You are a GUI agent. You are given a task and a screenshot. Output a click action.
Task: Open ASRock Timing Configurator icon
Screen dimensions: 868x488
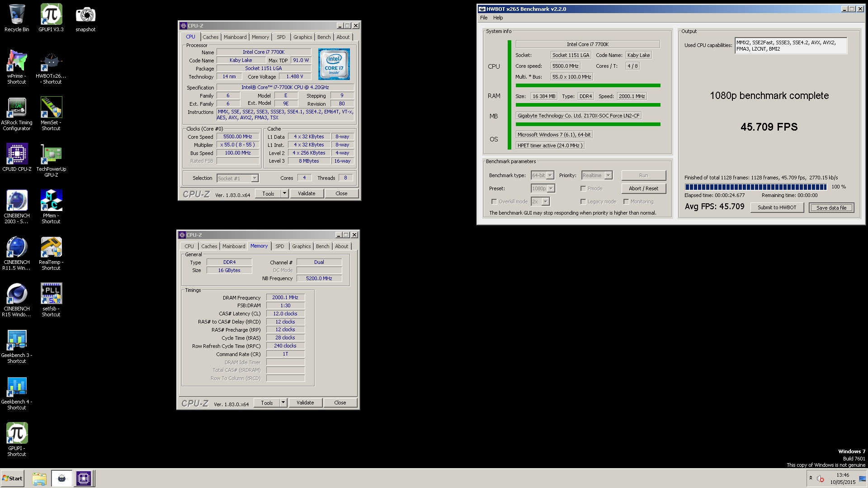(17, 113)
